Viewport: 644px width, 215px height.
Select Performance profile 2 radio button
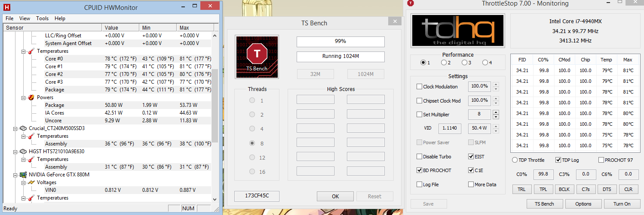tap(444, 63)
